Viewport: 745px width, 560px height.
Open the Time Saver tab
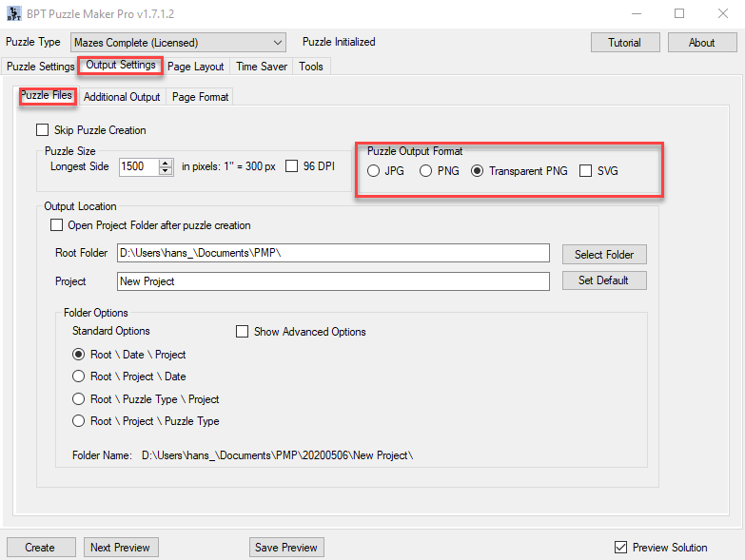262,67
